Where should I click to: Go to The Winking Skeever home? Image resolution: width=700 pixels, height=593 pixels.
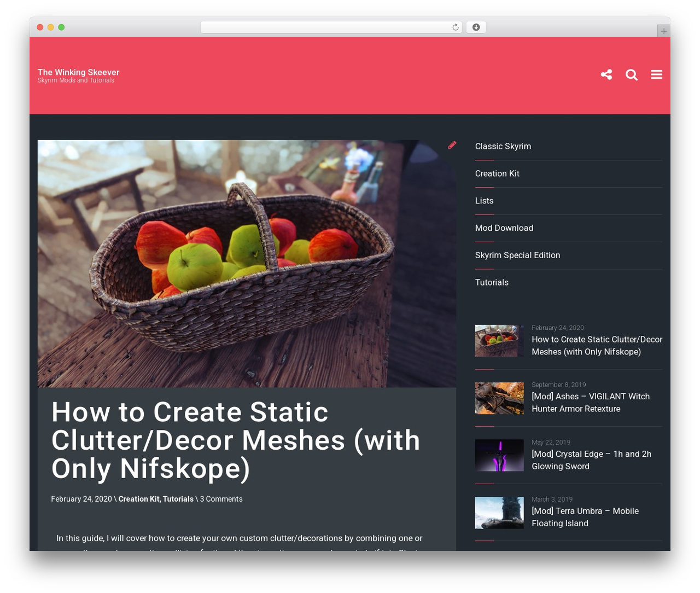coord(78,72)
